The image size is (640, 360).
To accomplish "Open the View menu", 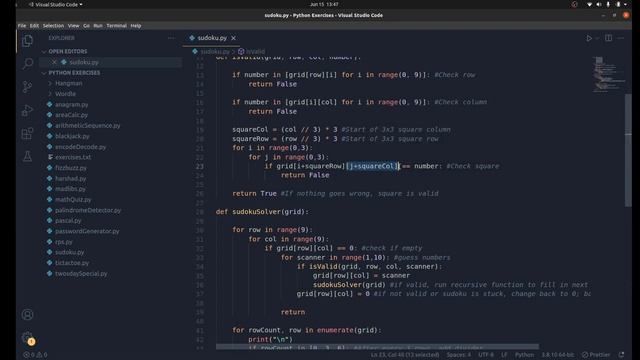I will pos(73,26).
